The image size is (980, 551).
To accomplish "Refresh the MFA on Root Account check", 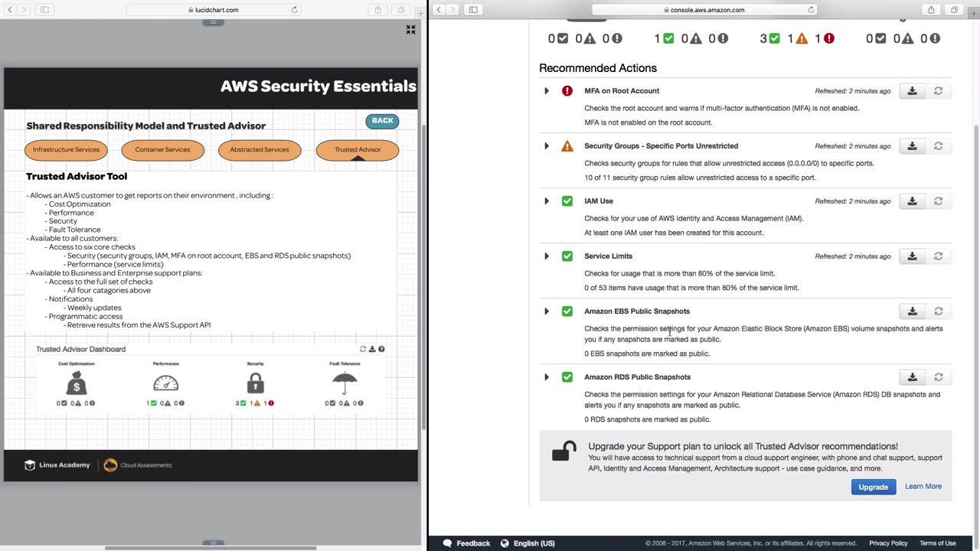I will click(938, 91).
